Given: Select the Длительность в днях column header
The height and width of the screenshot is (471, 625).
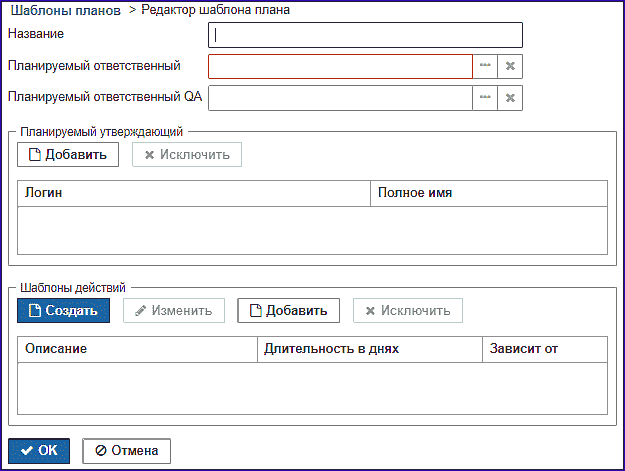Looking at the screenshot, I should click(370, 349).
